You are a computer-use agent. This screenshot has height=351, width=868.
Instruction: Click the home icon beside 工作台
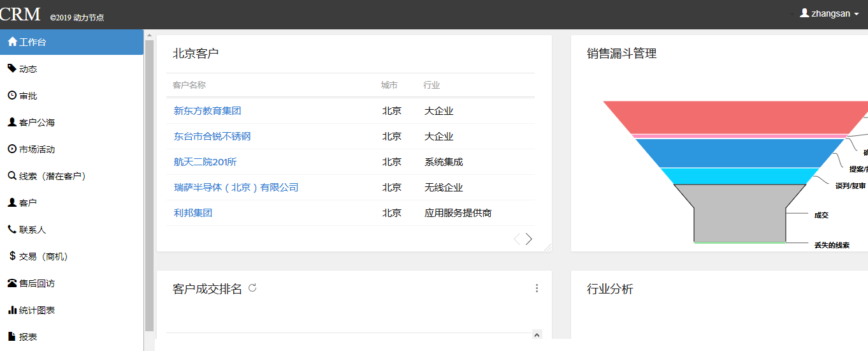(x=12, y=42)
